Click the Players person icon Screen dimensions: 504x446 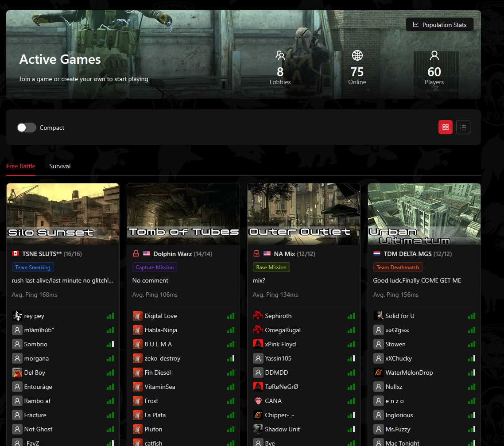point(434,56)
